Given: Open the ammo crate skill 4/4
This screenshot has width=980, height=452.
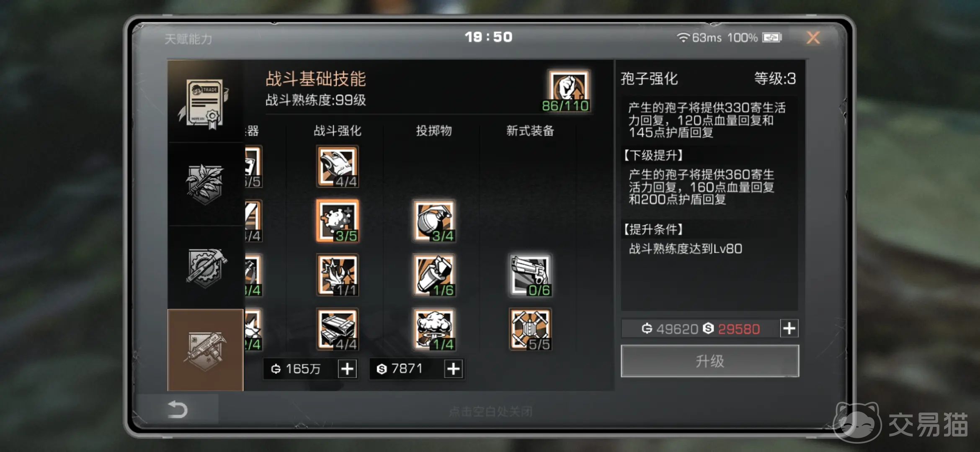Looking at the screenshot, I should pos(338,330).
